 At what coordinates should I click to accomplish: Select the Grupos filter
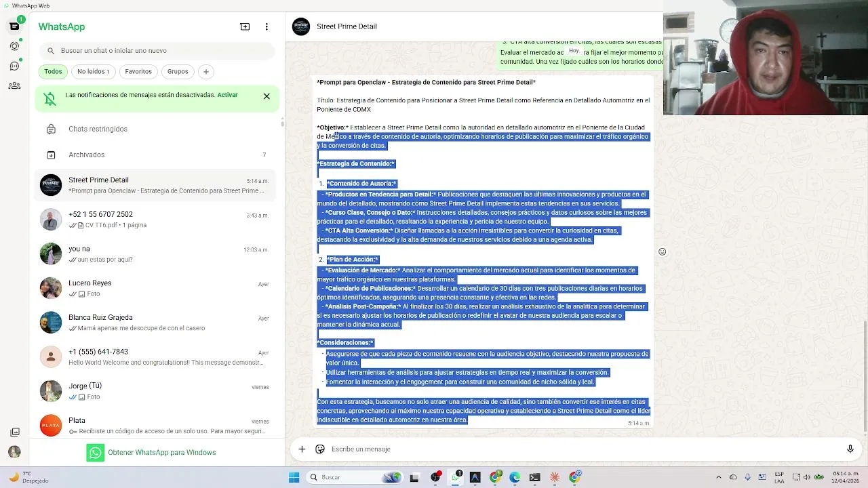click(x=178, y=71)
